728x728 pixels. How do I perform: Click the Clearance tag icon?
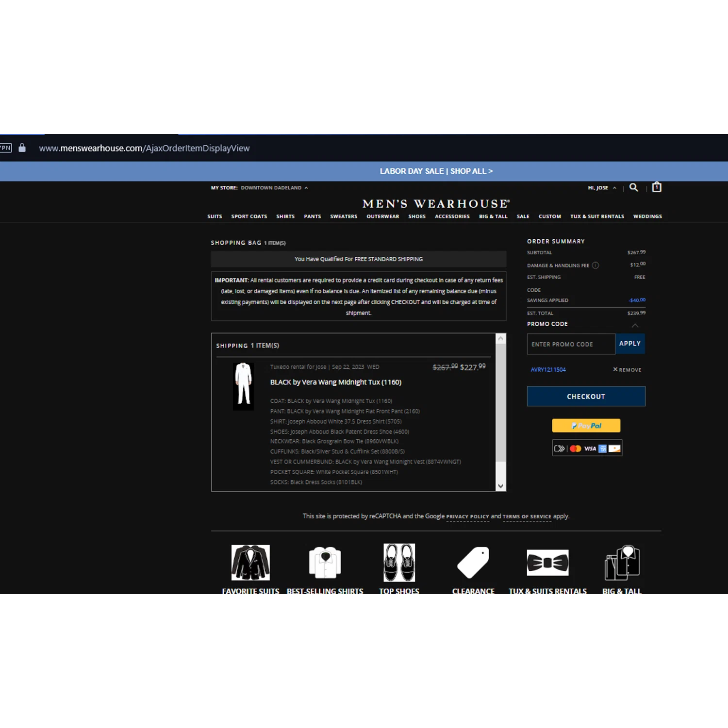pyautogui.click(x=473, y=563)
